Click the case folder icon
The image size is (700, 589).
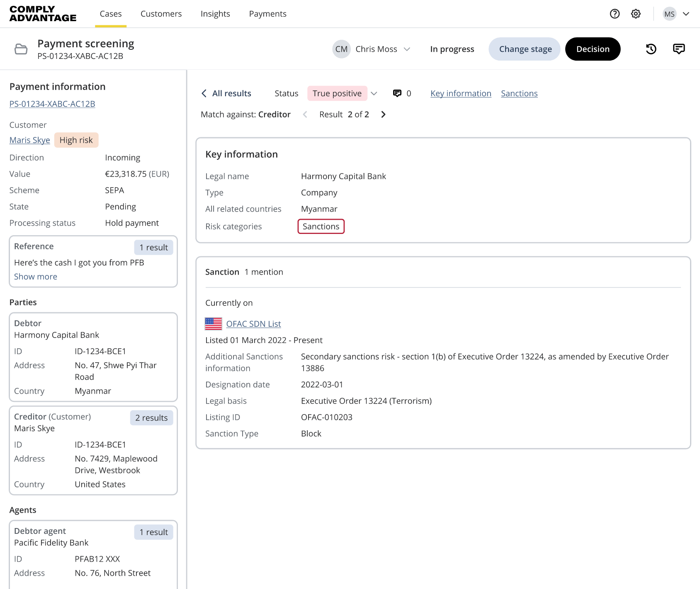coord(21,49)
